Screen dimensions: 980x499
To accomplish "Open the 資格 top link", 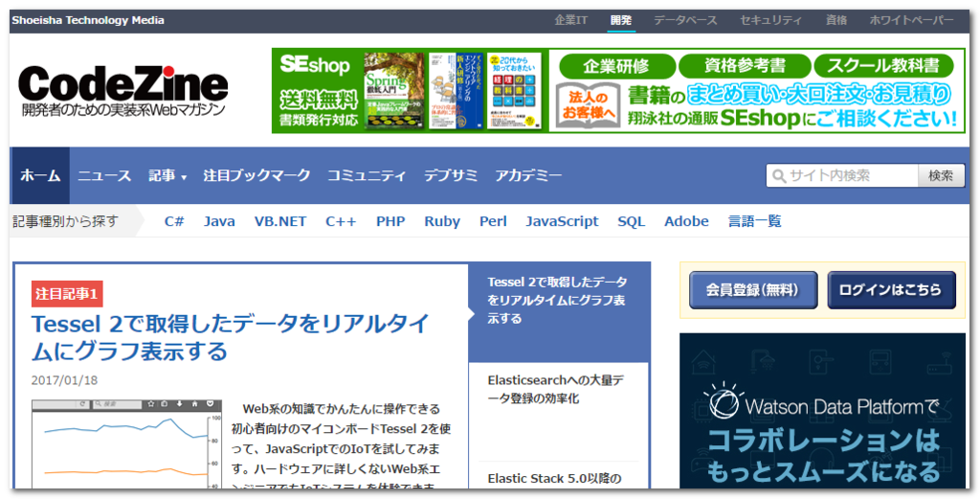I will pyautogui.click(x=836, y=20).
